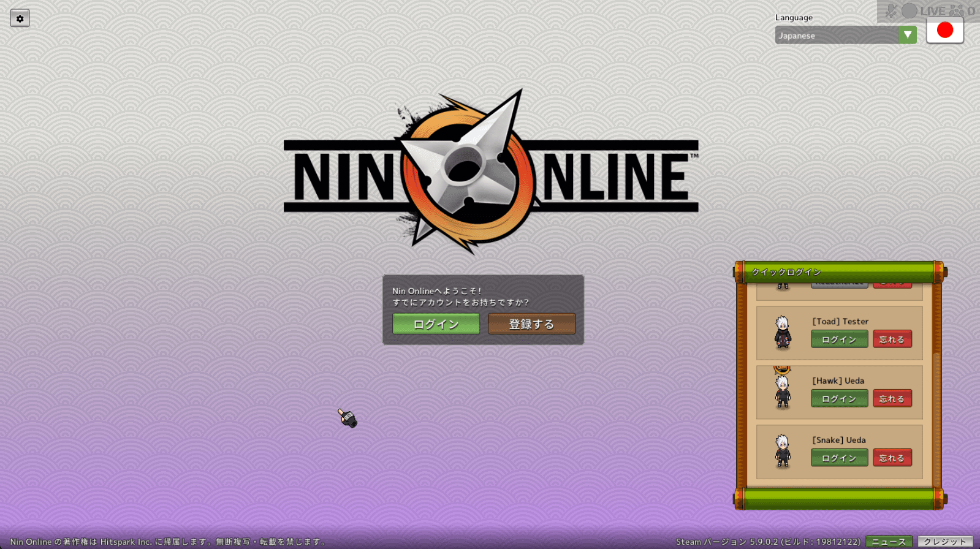The width and height of the screenshot is (980, 549).
Task: Toggle the muted microphone overlay icon
Action: (891, 10)
